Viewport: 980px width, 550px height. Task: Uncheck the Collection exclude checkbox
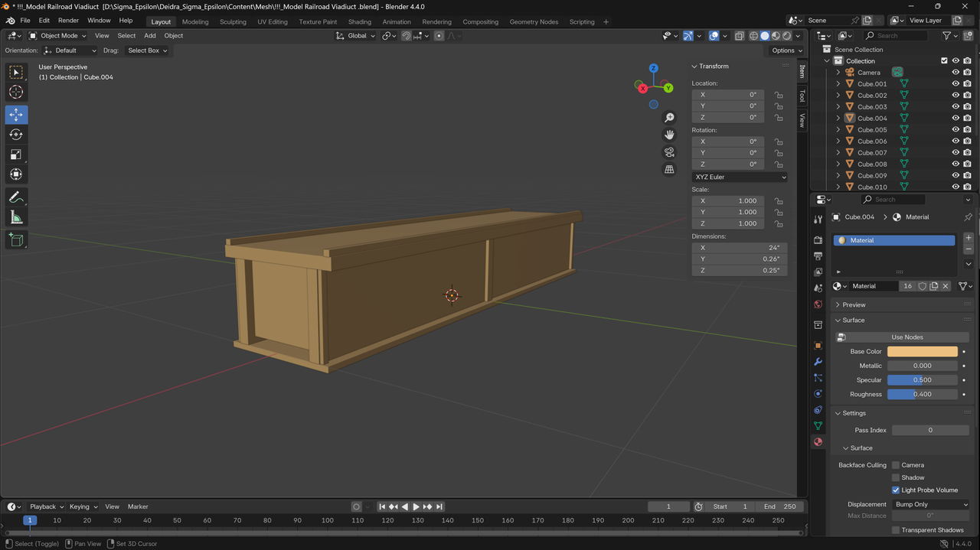tap(944, 61)
